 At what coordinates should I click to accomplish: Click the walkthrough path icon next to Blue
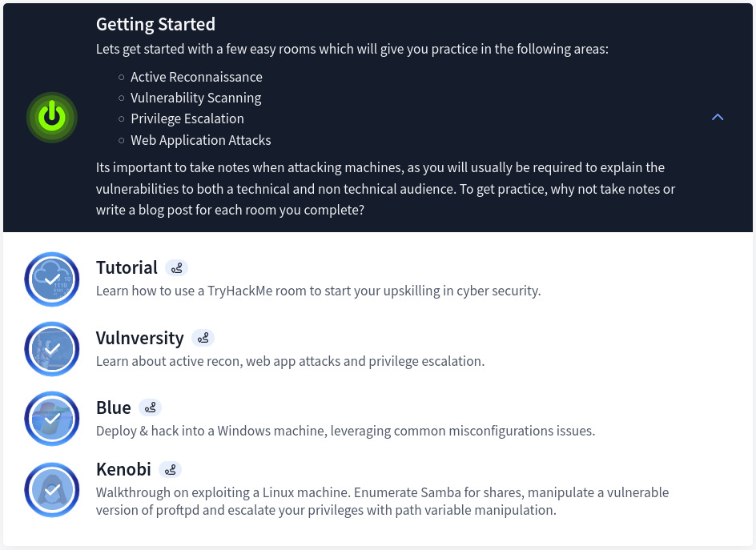(x=151, y=407)
